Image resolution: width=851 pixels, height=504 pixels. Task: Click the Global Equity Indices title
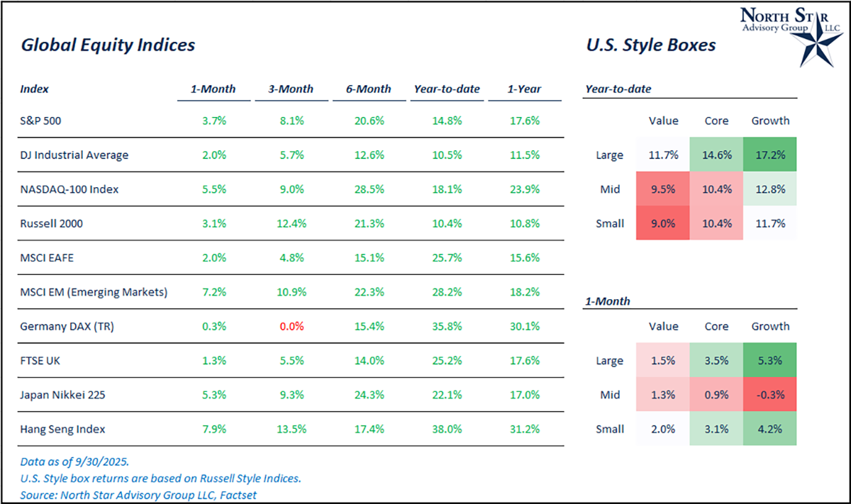tap(108, 45)
